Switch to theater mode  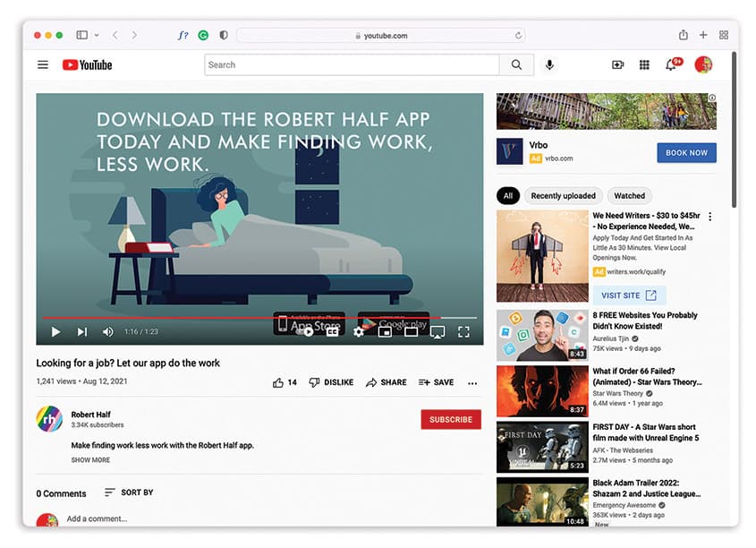pyautogui.click(x=412, y=332)
